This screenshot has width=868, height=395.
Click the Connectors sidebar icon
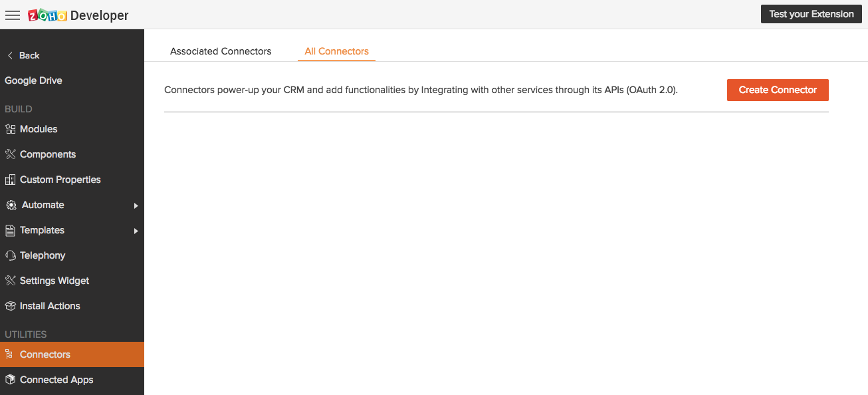point(9,354)
